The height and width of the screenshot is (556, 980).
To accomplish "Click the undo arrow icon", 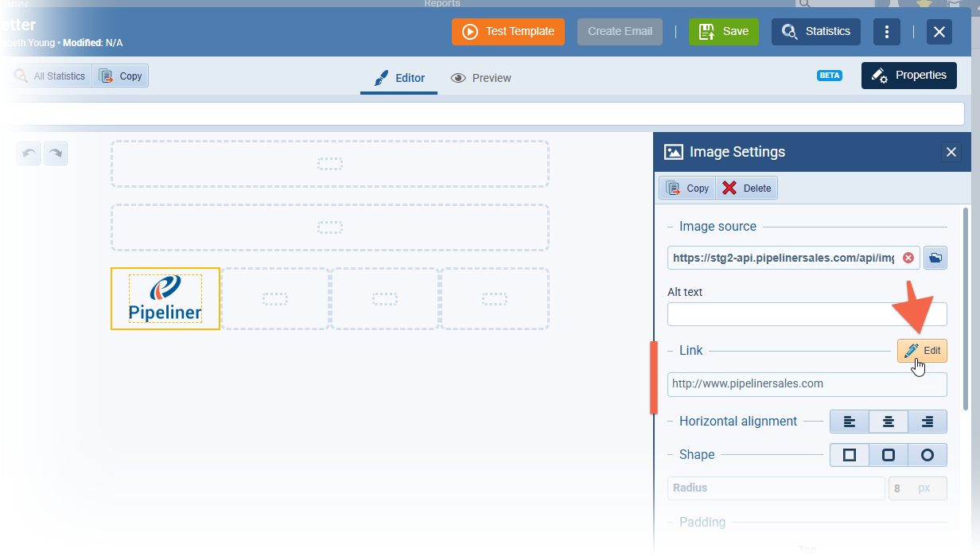I will click(x=29, y=154).
